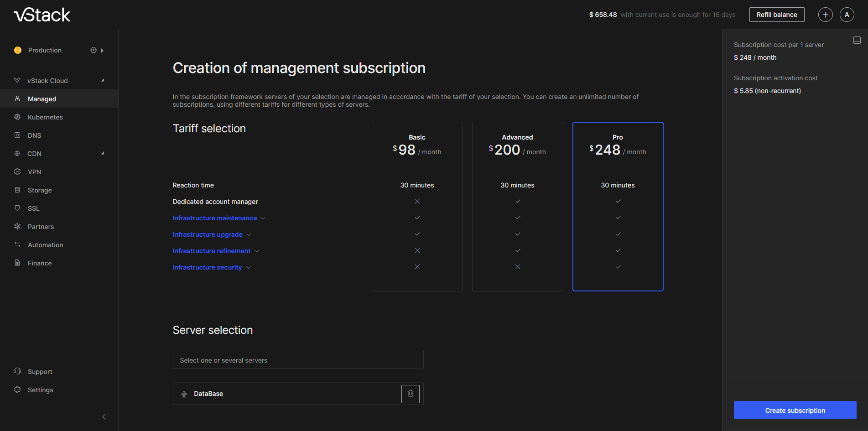Click the DataBase server icon
Screen dimensions: 868x431
pyautogui.click(x=184, y=394)
